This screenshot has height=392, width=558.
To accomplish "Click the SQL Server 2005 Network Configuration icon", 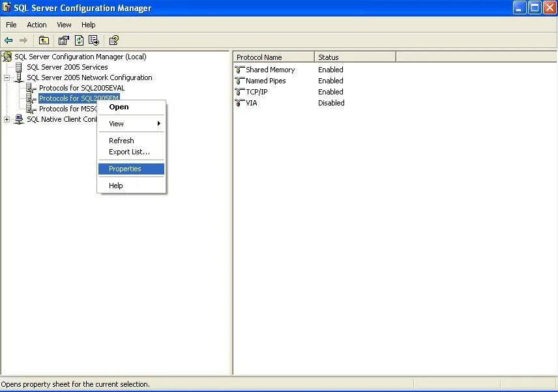I will (19, 77).
